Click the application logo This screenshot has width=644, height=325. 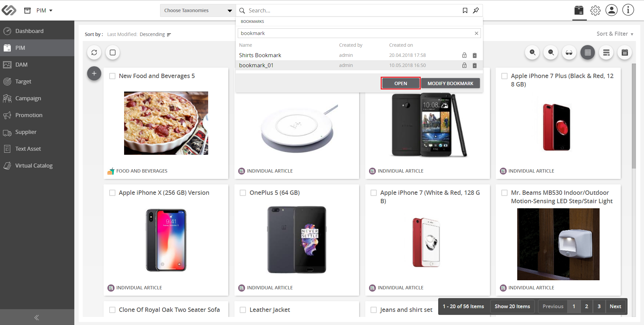click(x=9, y=10)
